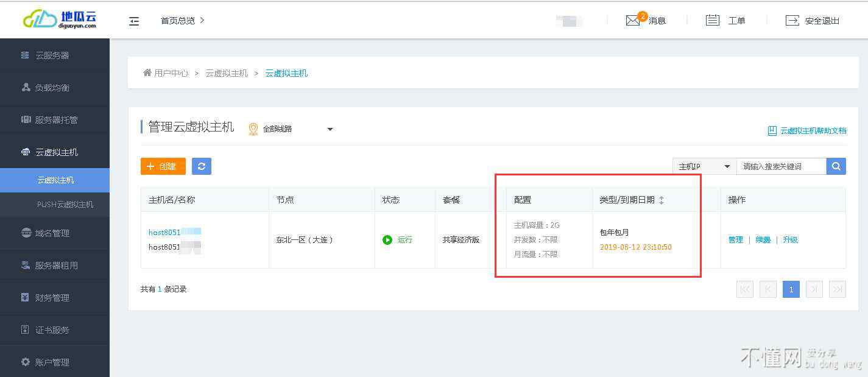Click the expiry date 2019-08-12 text
This screenshot has height=377, width=868.
coord(636,247)
